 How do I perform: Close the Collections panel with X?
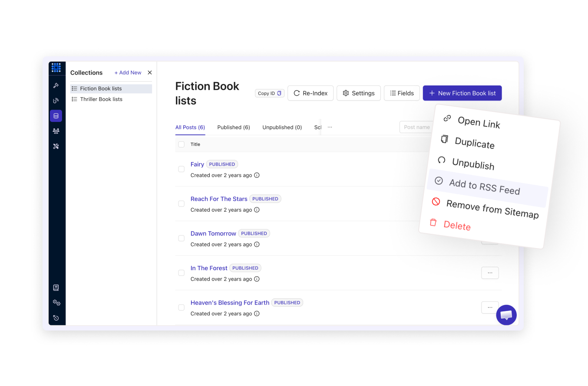(x=150, y=73)
